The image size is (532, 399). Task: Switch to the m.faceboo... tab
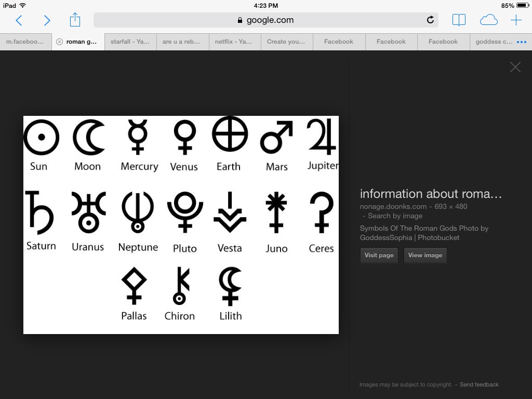[26, 42]
